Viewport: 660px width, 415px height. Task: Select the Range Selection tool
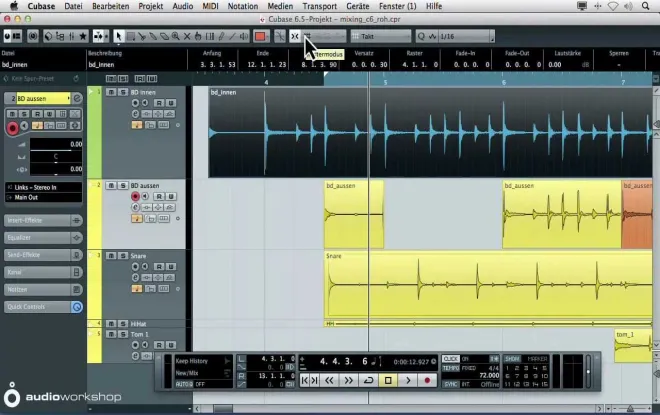131,37
